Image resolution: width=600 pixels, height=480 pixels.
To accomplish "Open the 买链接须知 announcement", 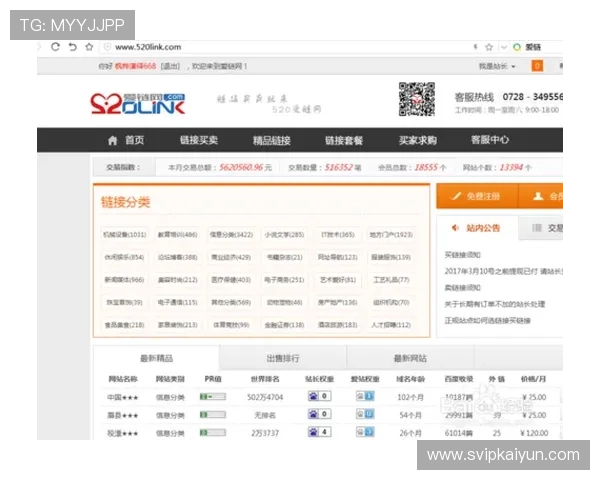I will (462, 255).
